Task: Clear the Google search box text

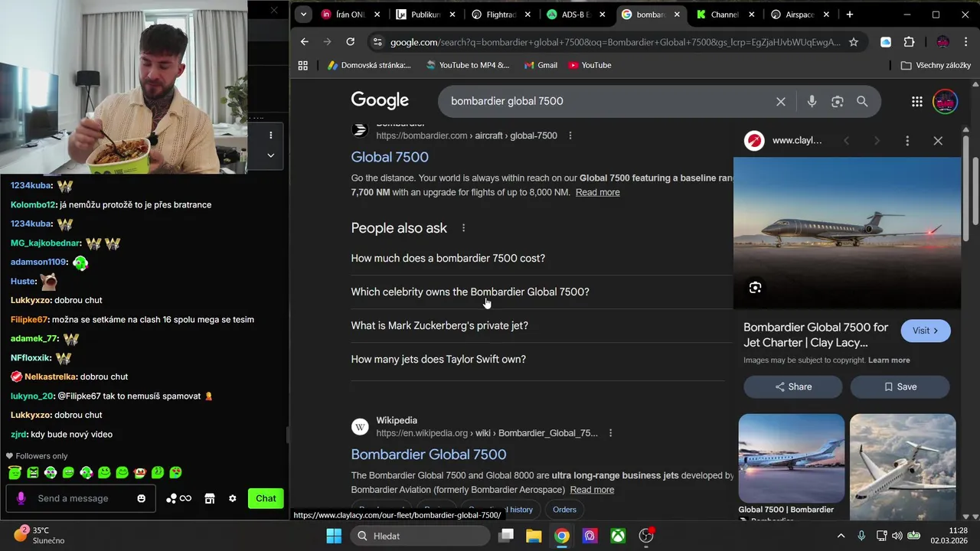Action: [780, 101]
